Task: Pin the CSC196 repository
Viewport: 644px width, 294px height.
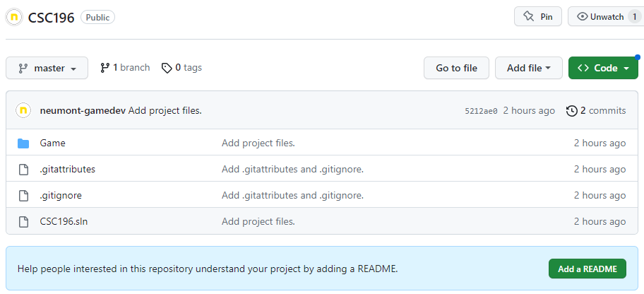Action: point(537,17)
